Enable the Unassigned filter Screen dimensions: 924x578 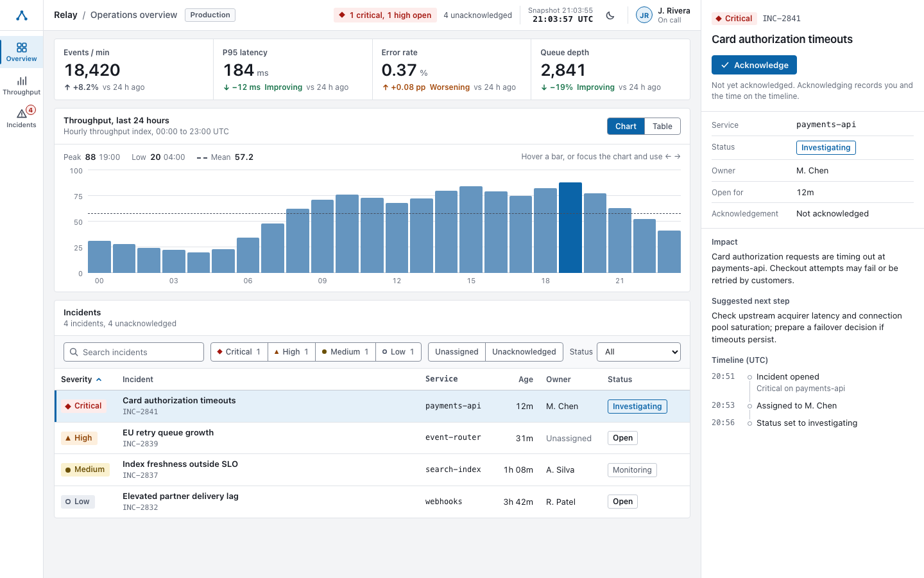(x=457, y=352)
